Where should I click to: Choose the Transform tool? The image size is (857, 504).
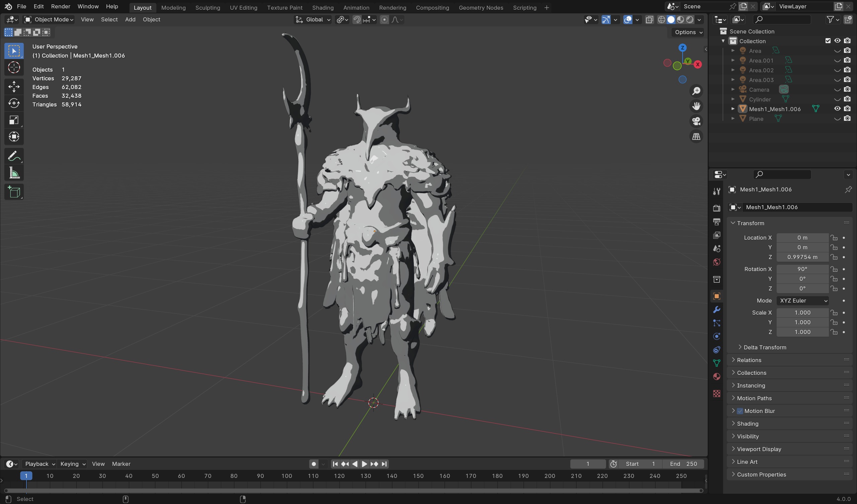14,137
